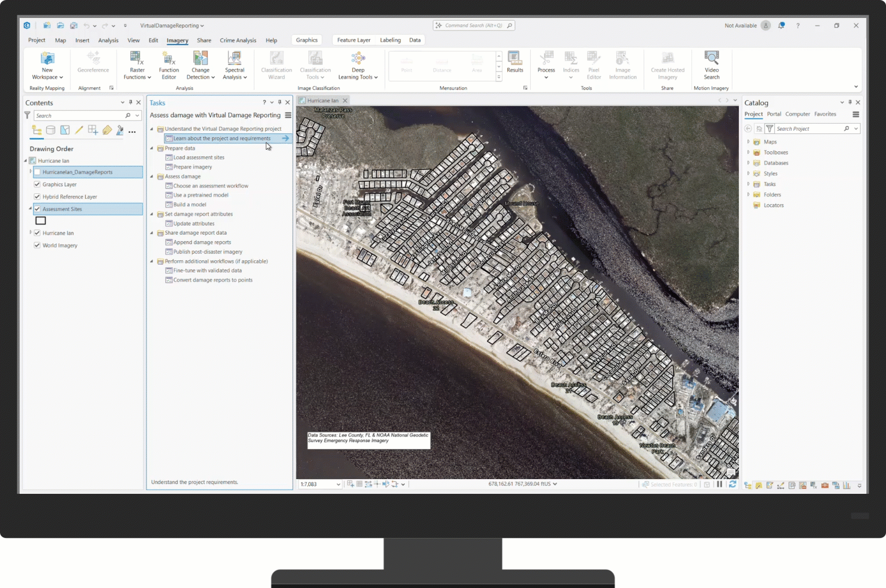Viewport: 886px width, 588px height.
Task: Switch Contents to list by editing
Action: 79,130
